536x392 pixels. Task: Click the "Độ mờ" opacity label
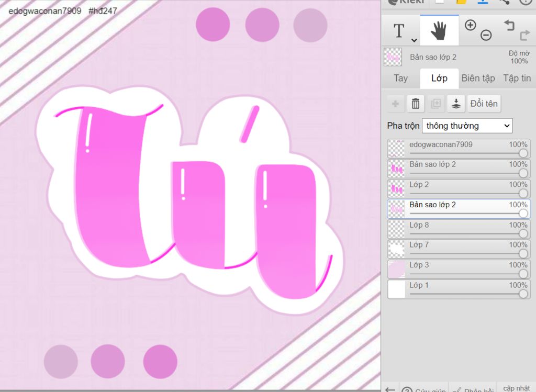tap(519, 53)
